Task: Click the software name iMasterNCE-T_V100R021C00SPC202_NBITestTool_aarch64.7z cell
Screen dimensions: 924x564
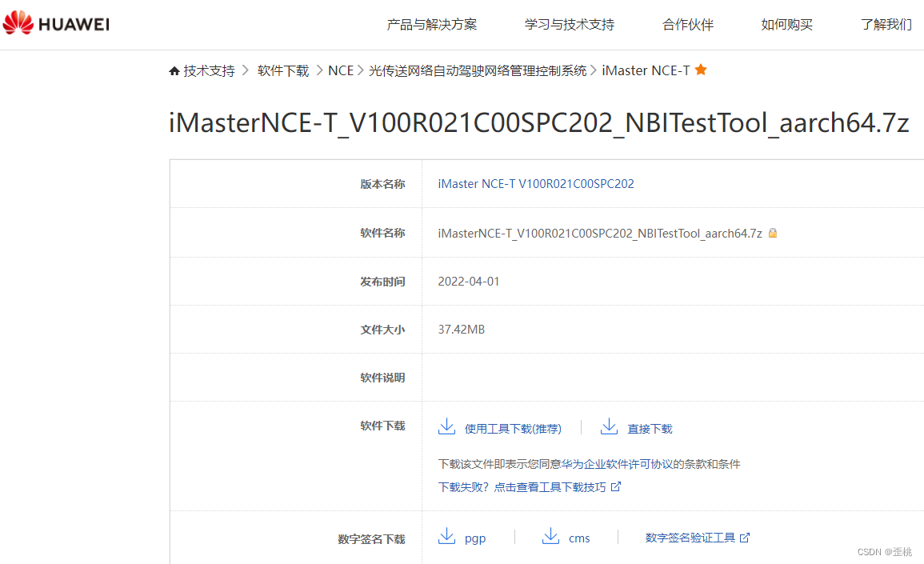Action: 600,234
